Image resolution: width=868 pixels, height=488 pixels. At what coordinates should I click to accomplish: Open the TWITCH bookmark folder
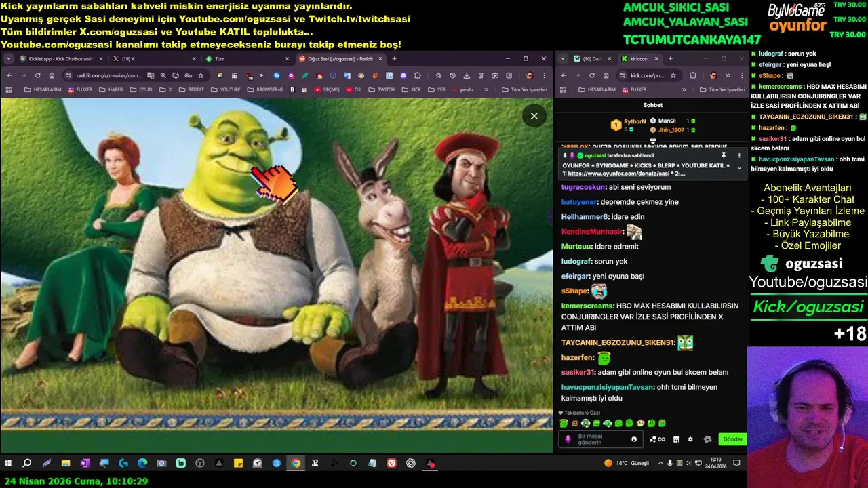pos(381,89)
